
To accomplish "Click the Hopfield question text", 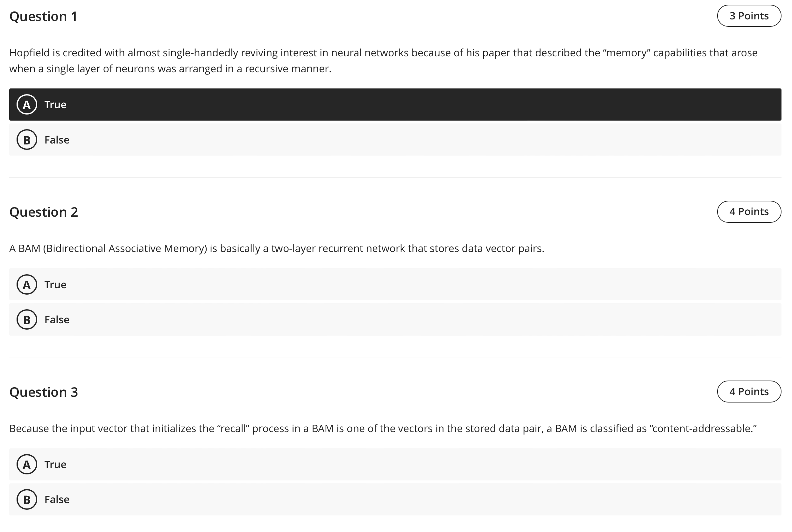I will click(x=383, y=61).
